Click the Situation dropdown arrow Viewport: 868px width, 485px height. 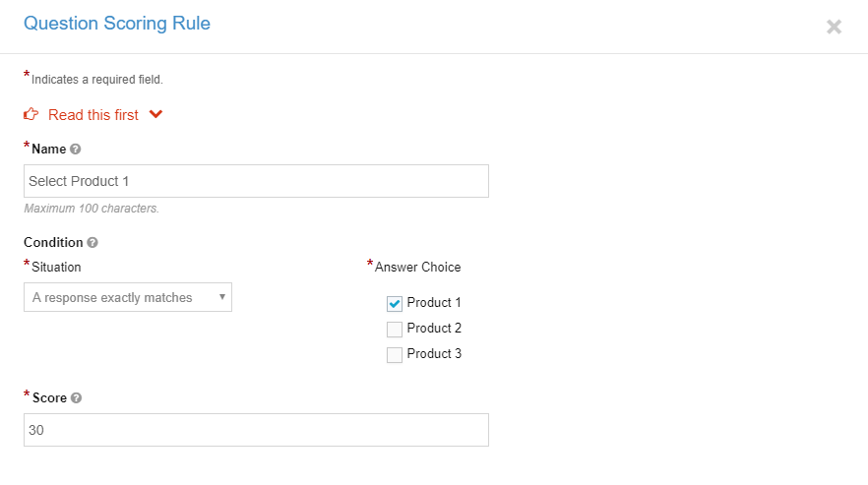point(222,297)
